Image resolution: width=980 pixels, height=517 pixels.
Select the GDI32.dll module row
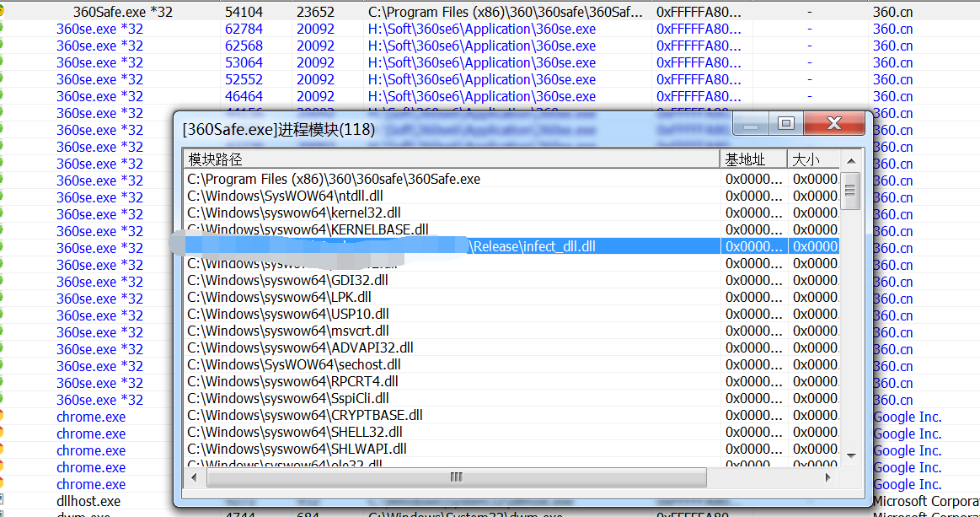tap(511, 280)
